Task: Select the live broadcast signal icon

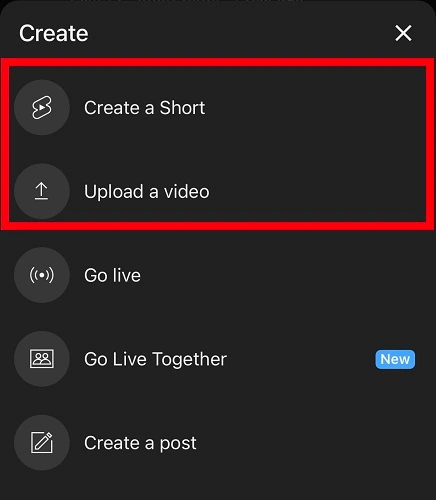Action: click(x=42, y=275)
